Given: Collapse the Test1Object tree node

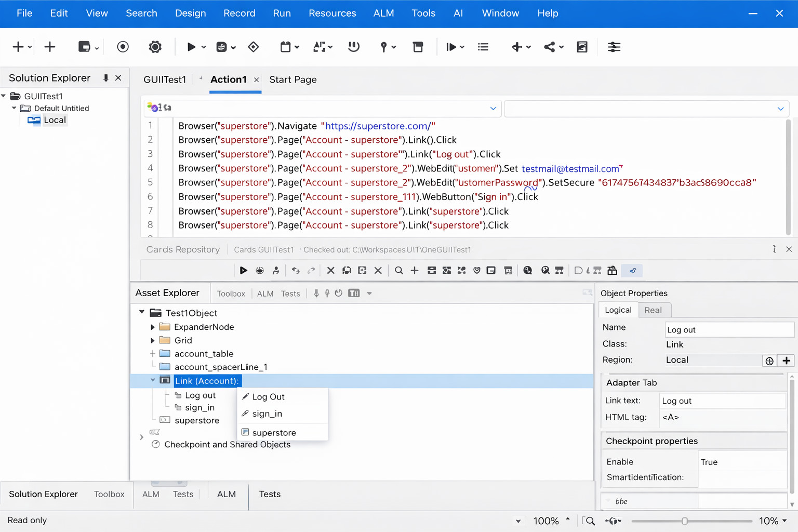Looking at the screenshot, I should [142, 312].
